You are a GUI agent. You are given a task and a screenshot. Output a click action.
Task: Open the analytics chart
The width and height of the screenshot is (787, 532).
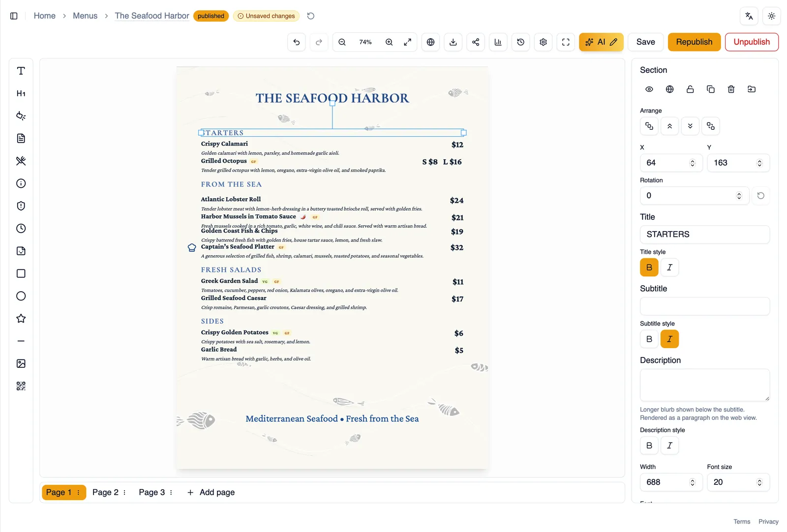tap(498, 42)
